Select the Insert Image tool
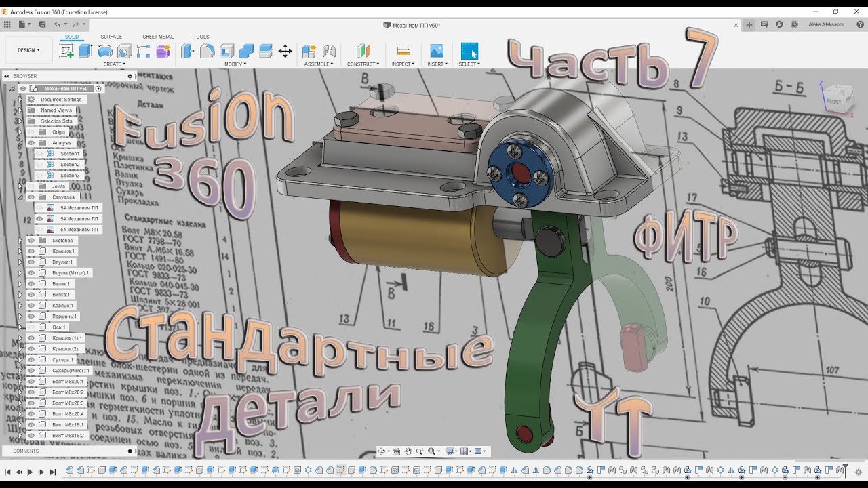 tap(437, 51)
